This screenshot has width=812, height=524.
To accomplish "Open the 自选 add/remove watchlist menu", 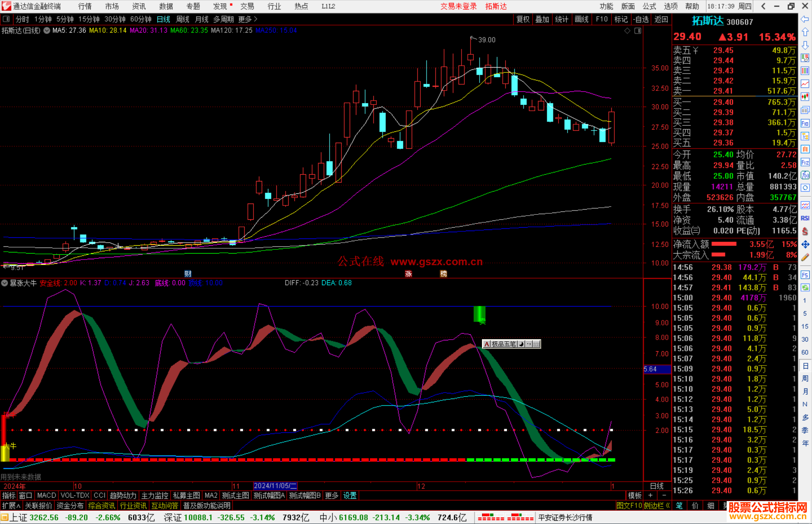I will coord(641,19).
